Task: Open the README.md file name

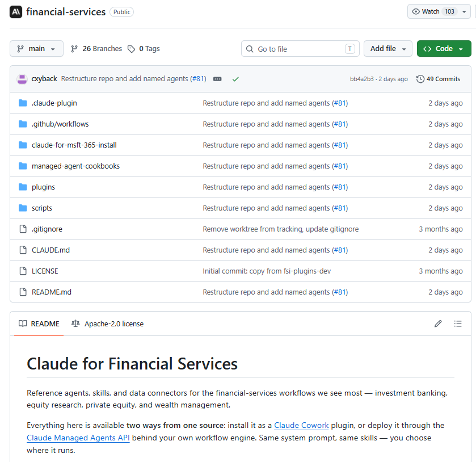Action: [51, 292]
